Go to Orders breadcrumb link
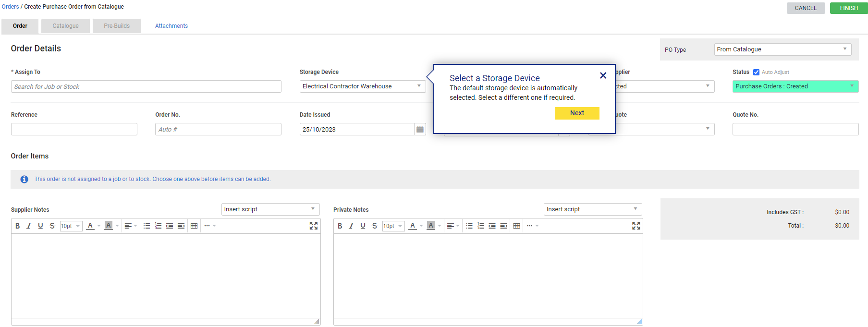Viewport: 868px width, 327px height. (10, 7)
